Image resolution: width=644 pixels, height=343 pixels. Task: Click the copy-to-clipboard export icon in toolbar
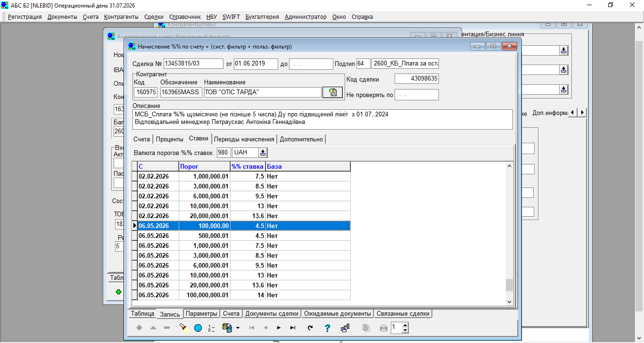227,327
